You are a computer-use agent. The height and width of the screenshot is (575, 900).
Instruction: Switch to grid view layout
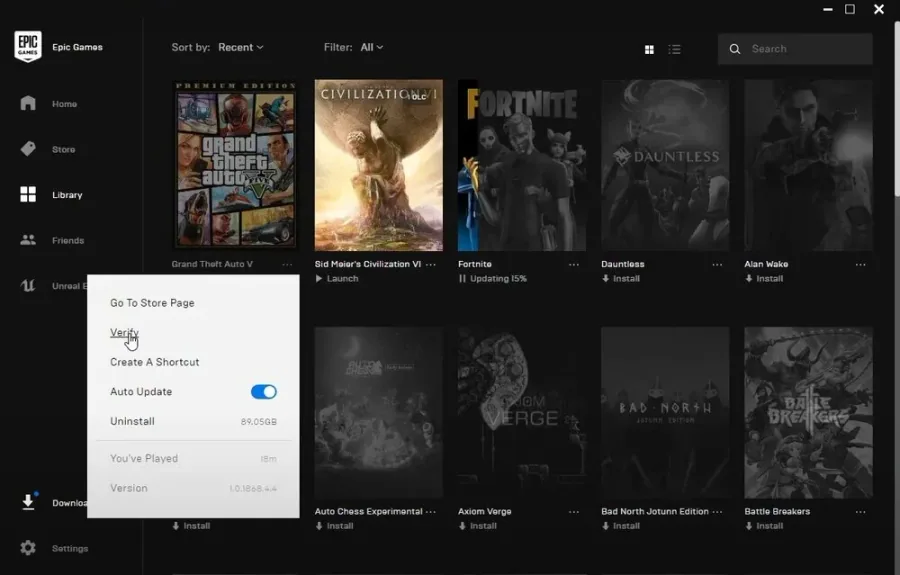649,49
